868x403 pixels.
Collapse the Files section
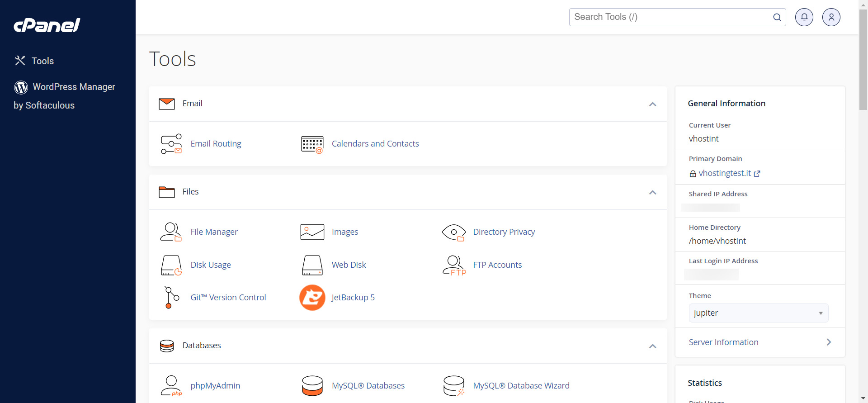(652, 192)
